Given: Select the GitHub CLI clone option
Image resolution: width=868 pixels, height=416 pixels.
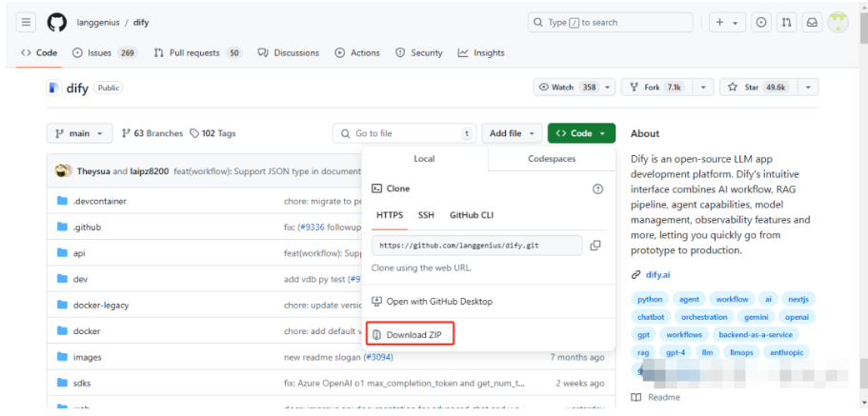Looking at the screenshot, I should click(472, 215).
